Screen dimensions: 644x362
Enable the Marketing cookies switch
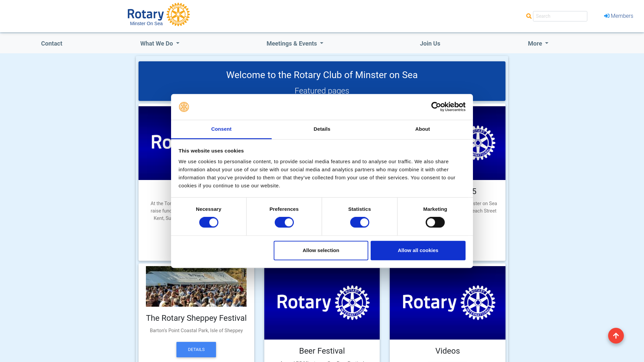tap(435, 222)
